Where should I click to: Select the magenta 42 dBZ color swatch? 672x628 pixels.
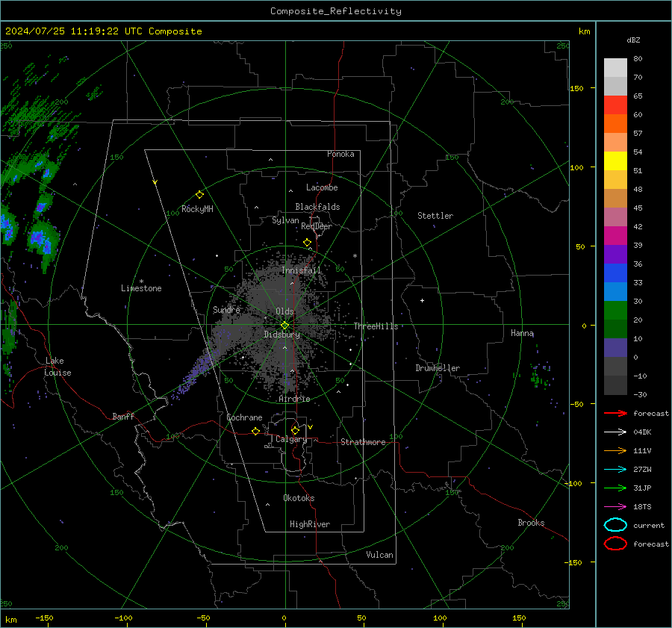point(615,236)
